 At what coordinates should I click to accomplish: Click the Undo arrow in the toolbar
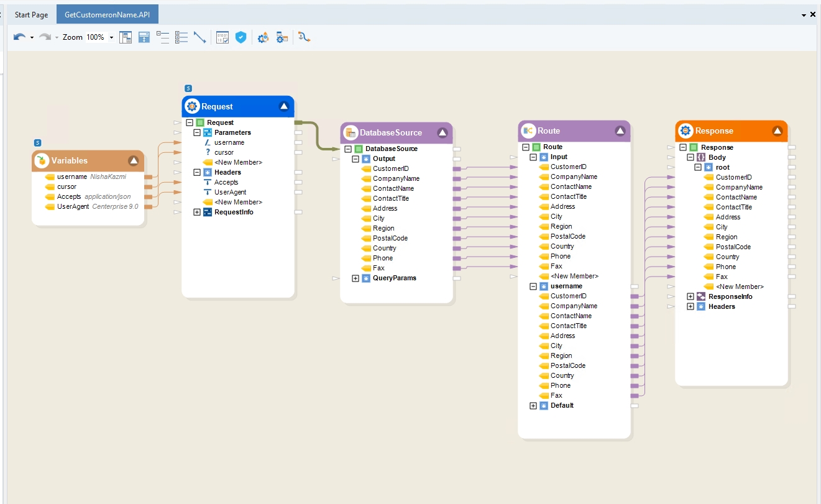[19, 37]
